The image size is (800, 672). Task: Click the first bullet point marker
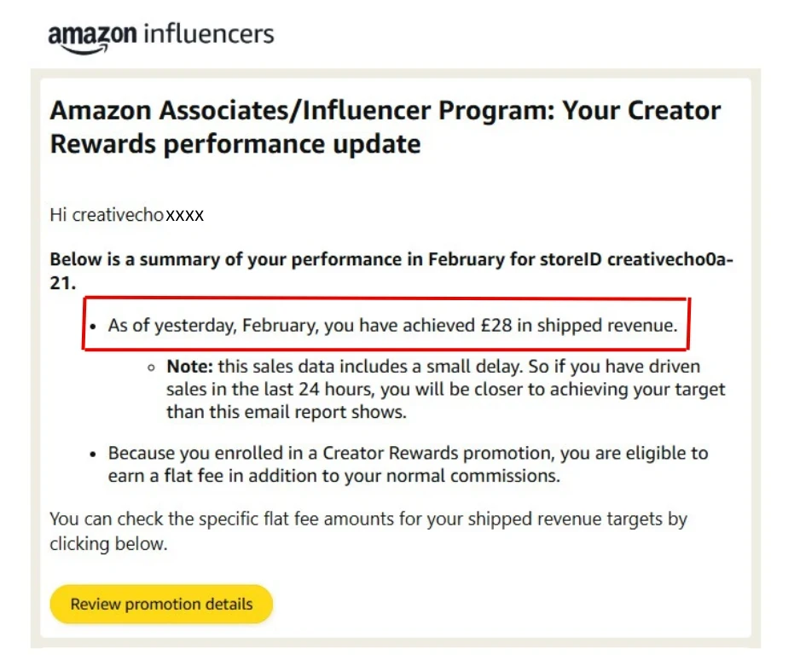[x=93, y=325]
